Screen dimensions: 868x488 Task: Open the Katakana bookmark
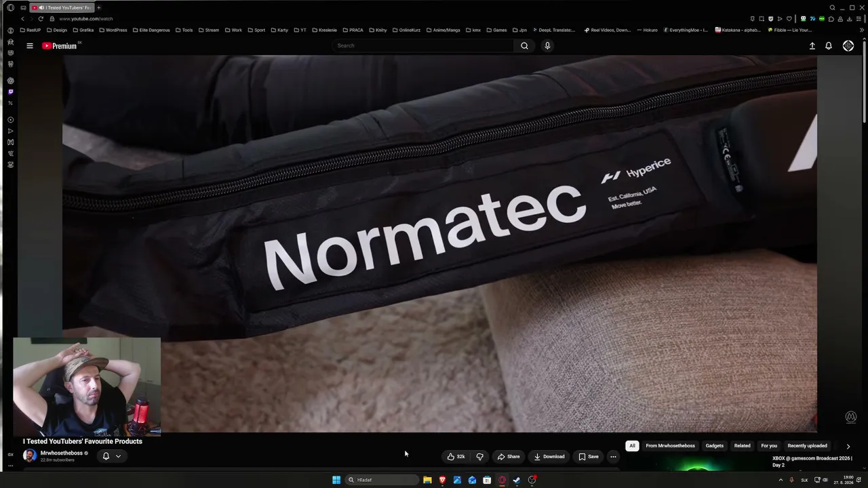738,30
